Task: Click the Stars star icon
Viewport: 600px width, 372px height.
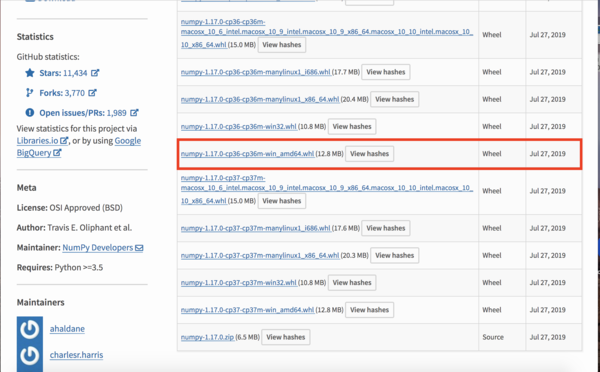Action: coord(30,73)
